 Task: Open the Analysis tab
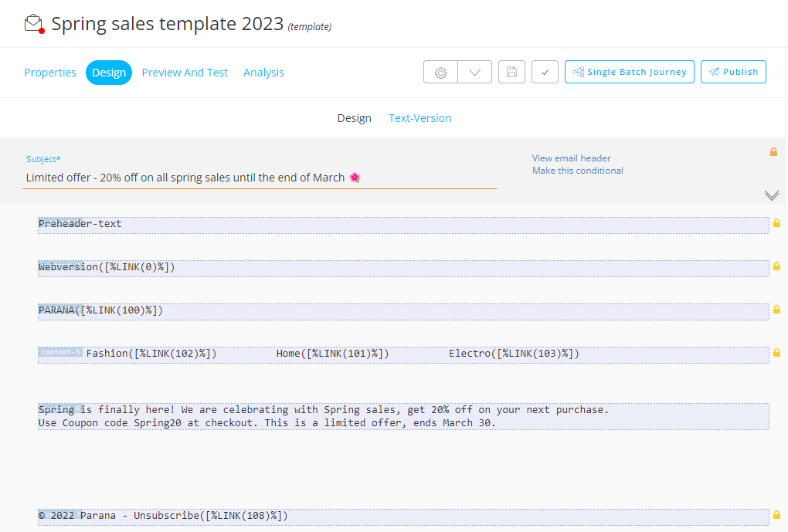tap(263, 73)
